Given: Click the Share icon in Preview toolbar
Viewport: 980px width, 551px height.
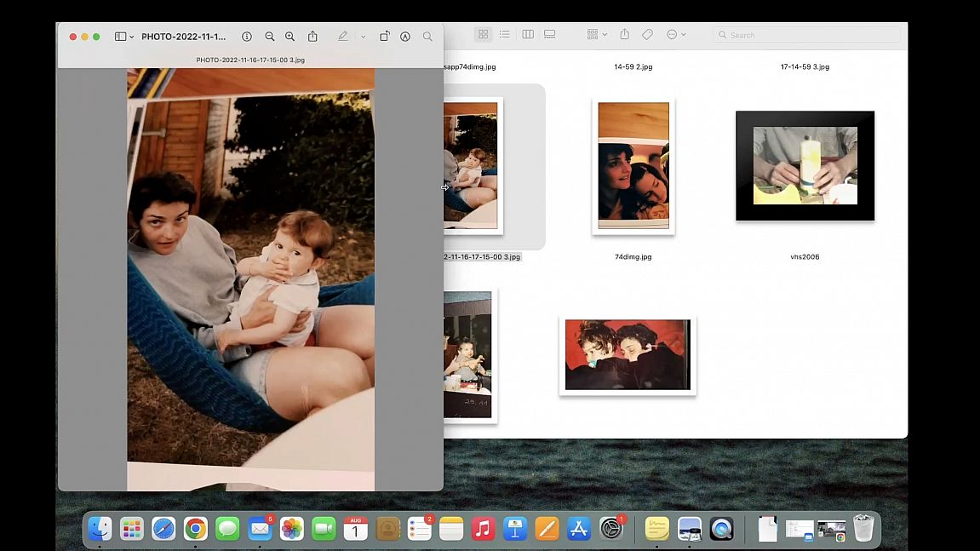Looking at the screenshot, I should [312, 37].
